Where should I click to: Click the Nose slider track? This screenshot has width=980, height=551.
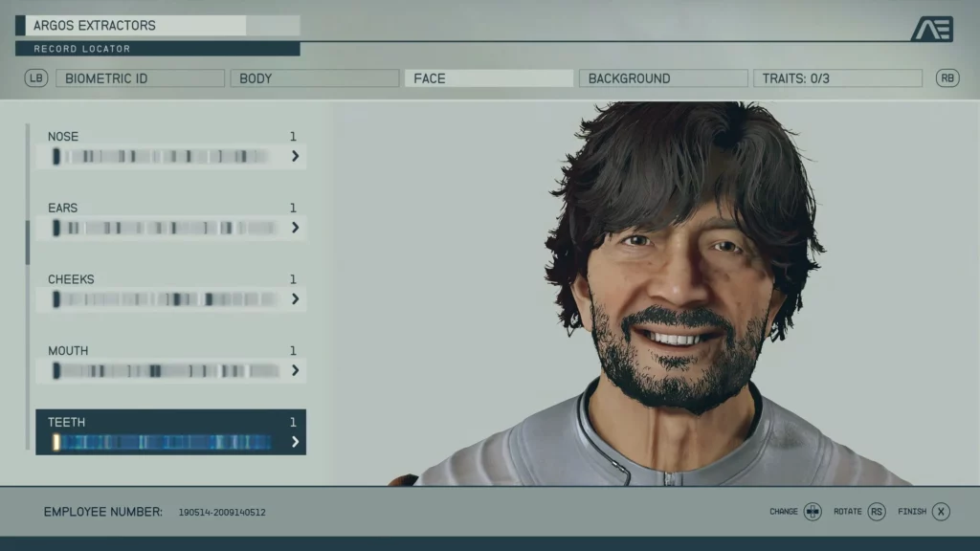click(x=163, y=156)
